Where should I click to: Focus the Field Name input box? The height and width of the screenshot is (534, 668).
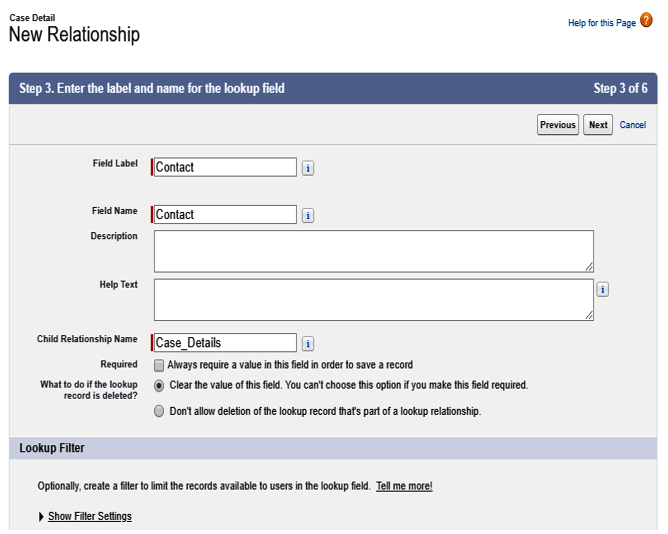point(225,214)
